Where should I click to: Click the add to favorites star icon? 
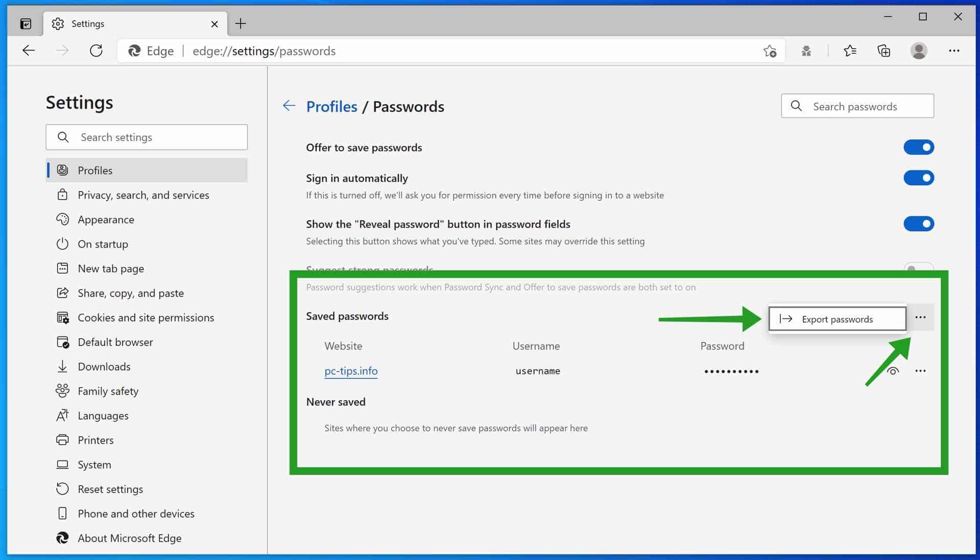[770, 51]
